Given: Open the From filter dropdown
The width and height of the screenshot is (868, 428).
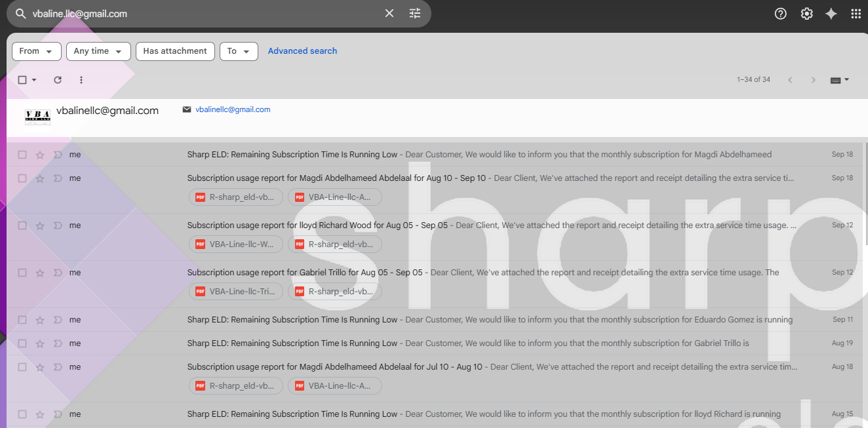Looking at the screenshot, I should (37, 51).
